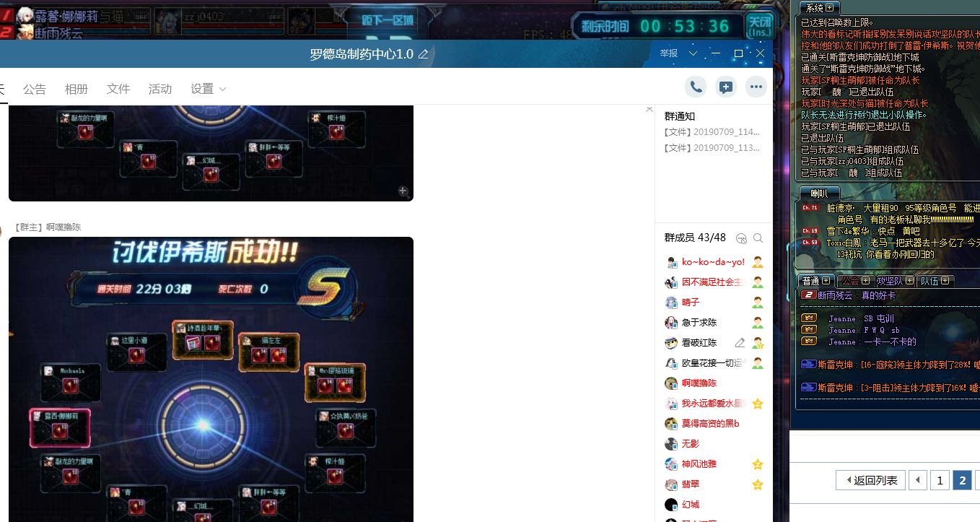The image size is (980, 522).
Task: Click member name 翡翠
Action: 691,484
